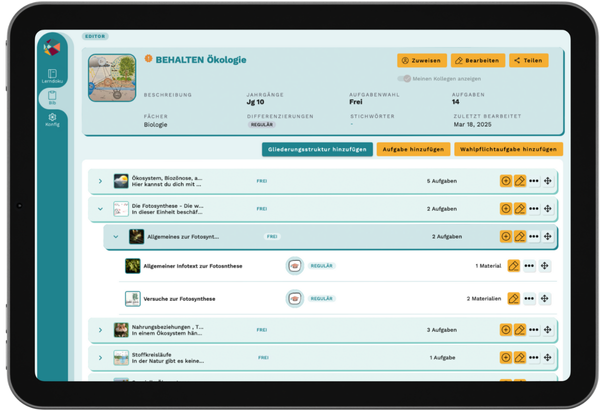The image size is (600, 410).
Task: Click the app logo in sidebar
Action: point(52,47)
